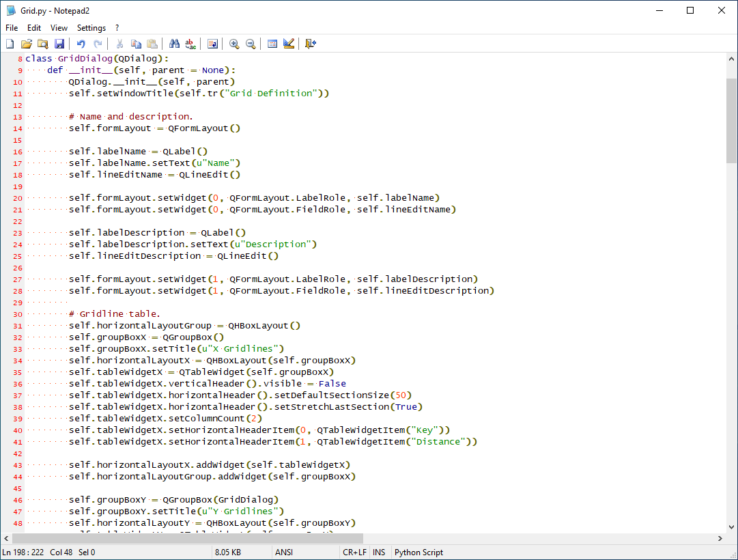
Task: Customize schemes using the pencil icon
Action: point(289,44)
